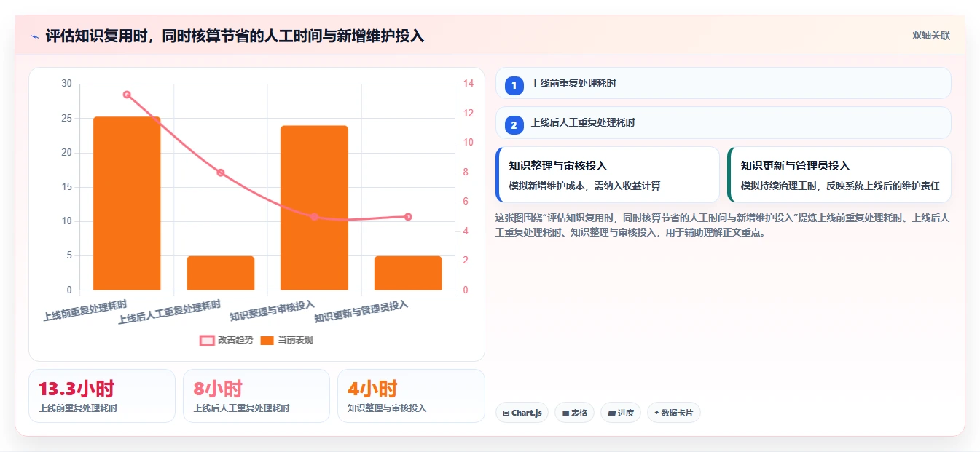980x452 pixels.
Task: Click the lightning icon beside the title
Action: click(34, 36)
